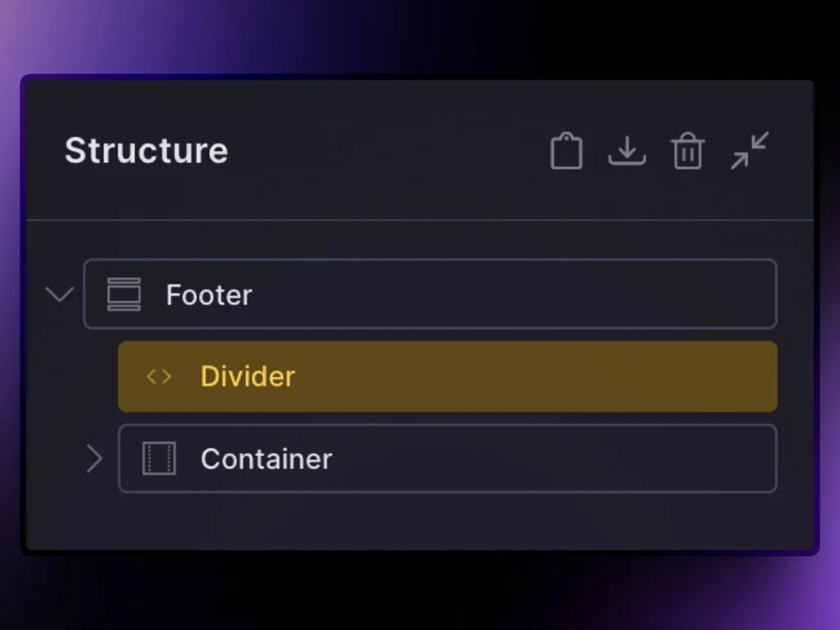This screenshot has width=840, height=630.
Task: Select the Container label text
Action: (267, 459)
